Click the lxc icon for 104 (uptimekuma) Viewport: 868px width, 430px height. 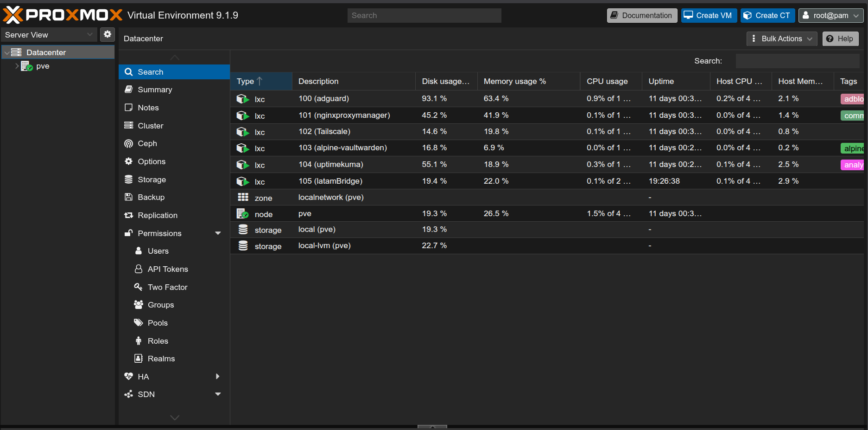click(243, 165)
